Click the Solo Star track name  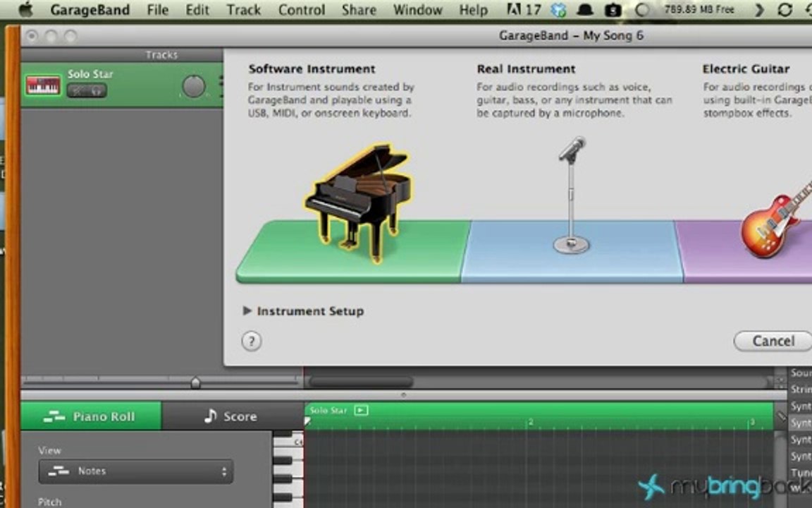click(90, 74)
